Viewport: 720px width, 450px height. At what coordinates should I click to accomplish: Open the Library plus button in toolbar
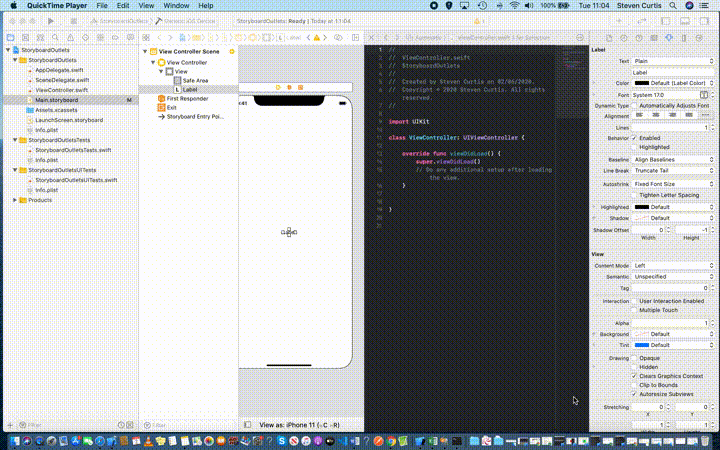tap(619, 21)
